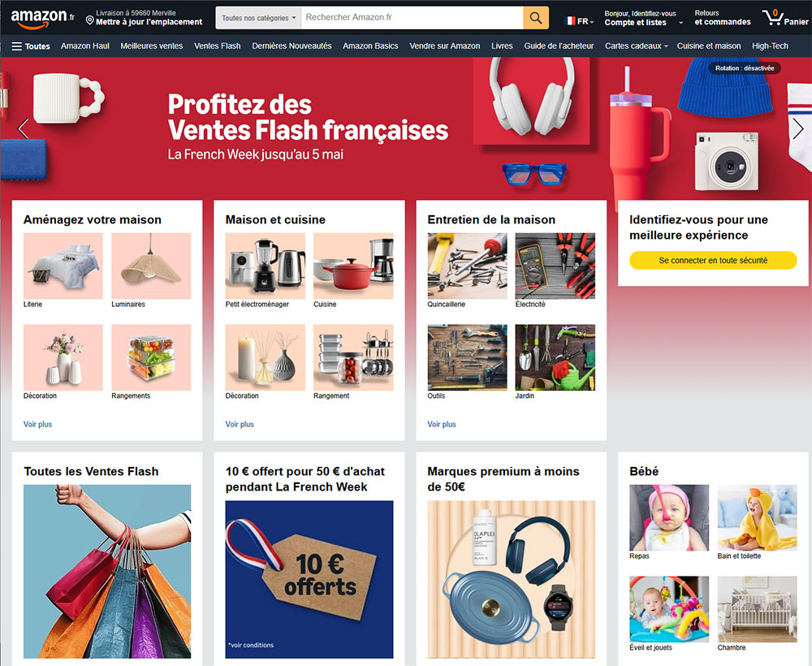
Task: Go to previous banner with left arrow
Action: click(23, 128)
